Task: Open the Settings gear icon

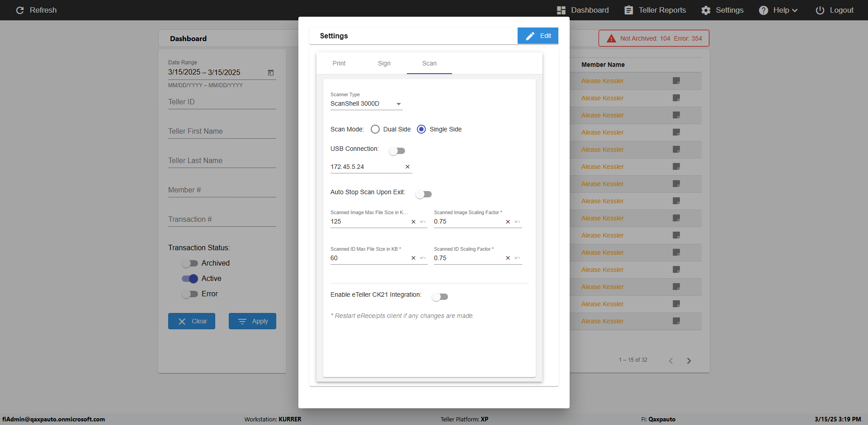Action: 706,10
